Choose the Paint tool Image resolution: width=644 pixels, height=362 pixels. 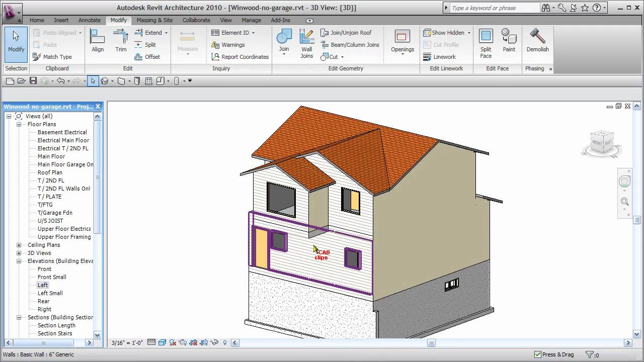coord(509,41)
